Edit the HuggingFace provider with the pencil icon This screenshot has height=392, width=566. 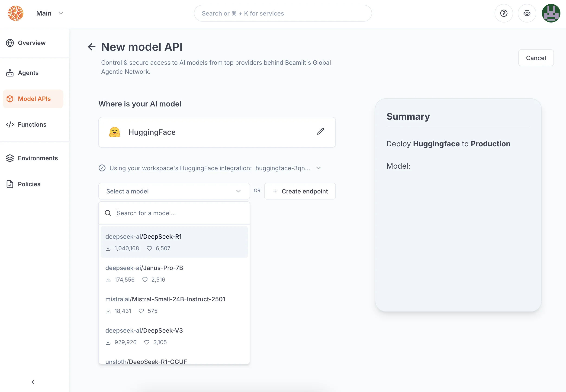[320, 132]
